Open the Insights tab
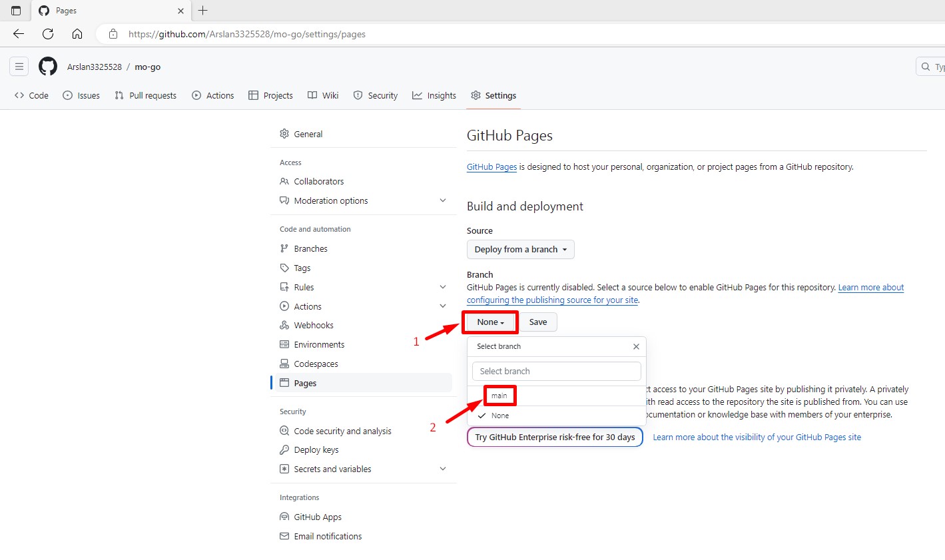This screenshot has width=945, height=560. [434, 95]
